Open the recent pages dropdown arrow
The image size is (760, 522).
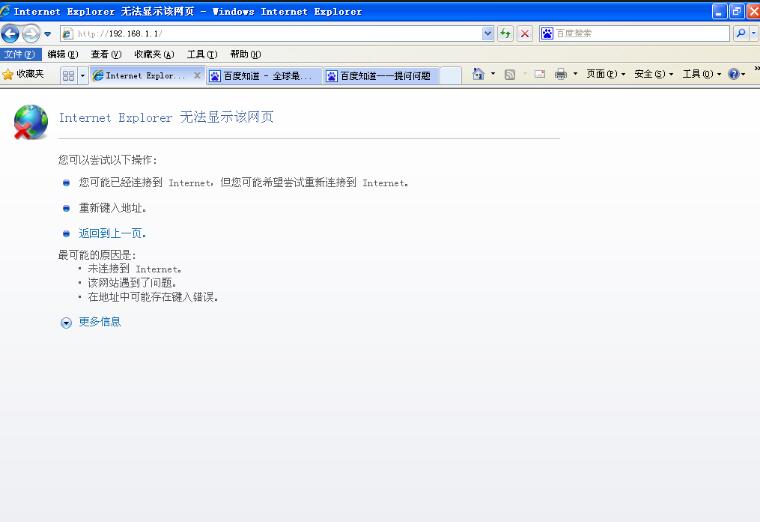48,34
